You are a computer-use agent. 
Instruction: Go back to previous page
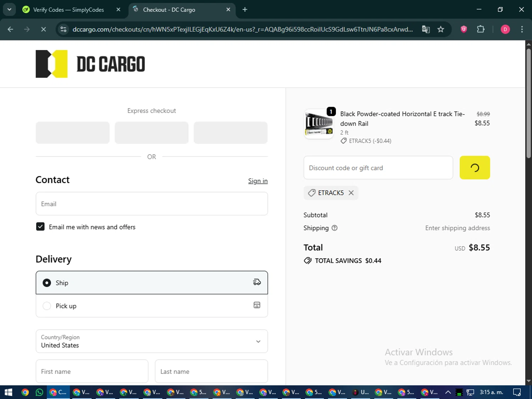(x=10, y=29)
